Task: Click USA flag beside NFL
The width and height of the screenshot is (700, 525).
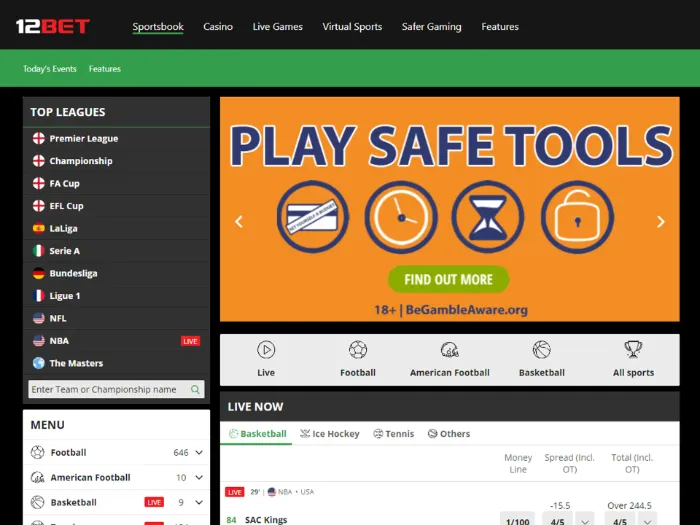Action: click(39, 318)
